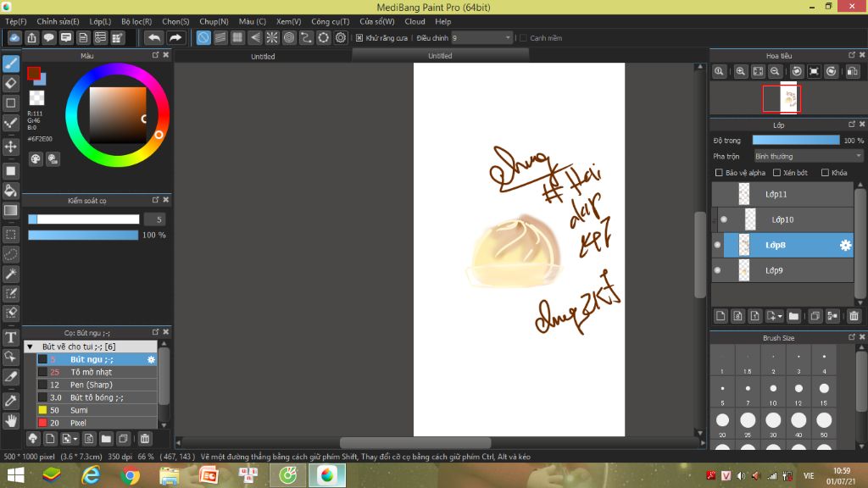
Task: Delete selected brush with trash icon
Action: point(144,439)
